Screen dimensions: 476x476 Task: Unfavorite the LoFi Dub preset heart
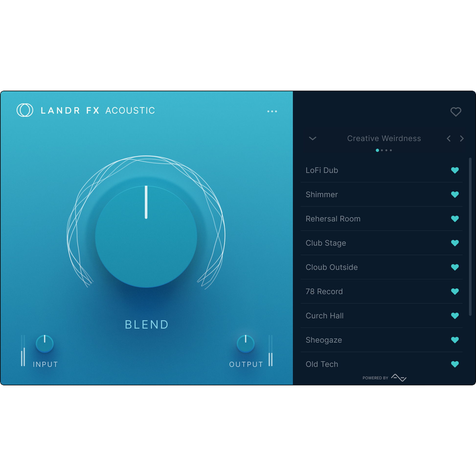pyautogui.click(x=454, y=170)
